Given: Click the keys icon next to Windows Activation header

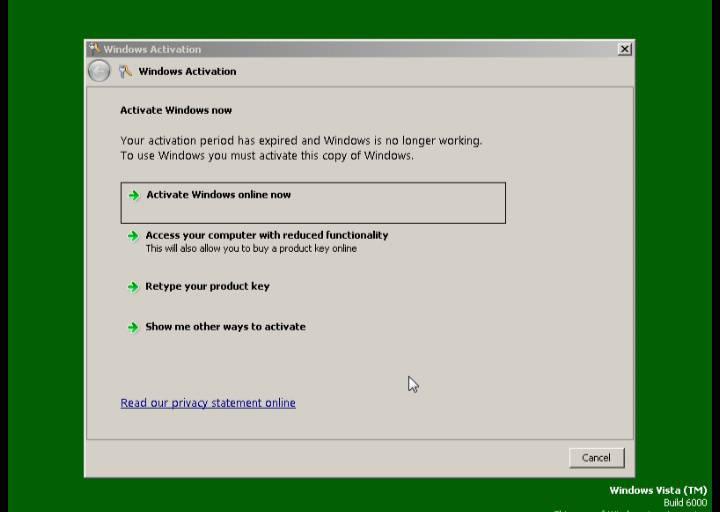Looking at the screenshot, I should pyautogui.click(x=125, y=72).
